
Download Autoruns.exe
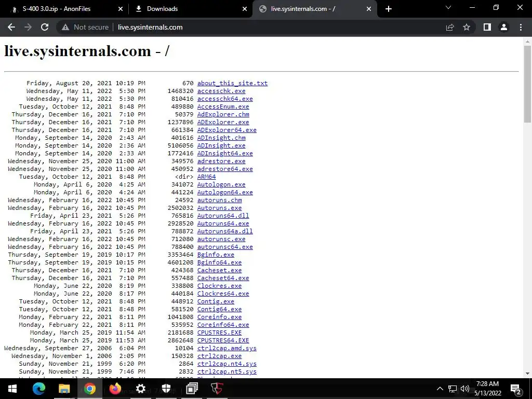coord(220,208)
